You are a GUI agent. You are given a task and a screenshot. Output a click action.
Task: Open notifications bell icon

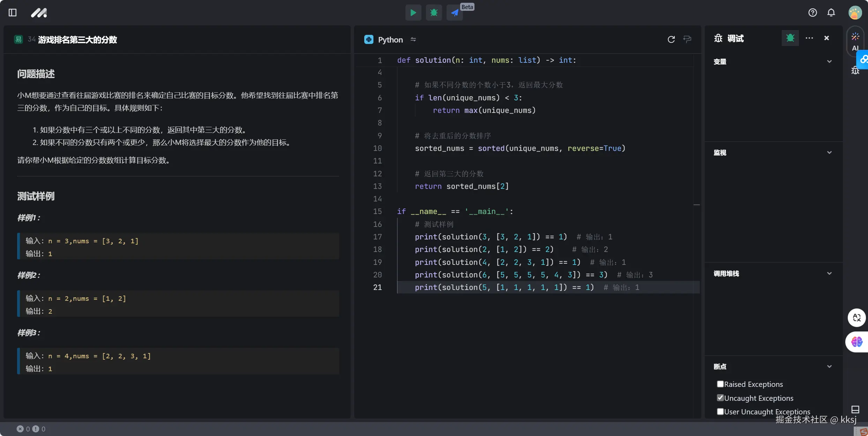(x=831, y=13)
